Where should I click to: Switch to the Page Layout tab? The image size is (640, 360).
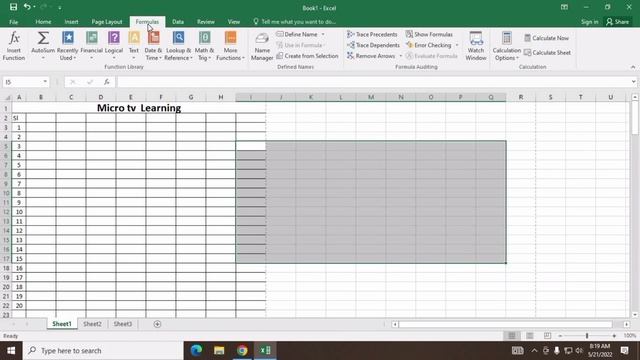tap(107, 22)
